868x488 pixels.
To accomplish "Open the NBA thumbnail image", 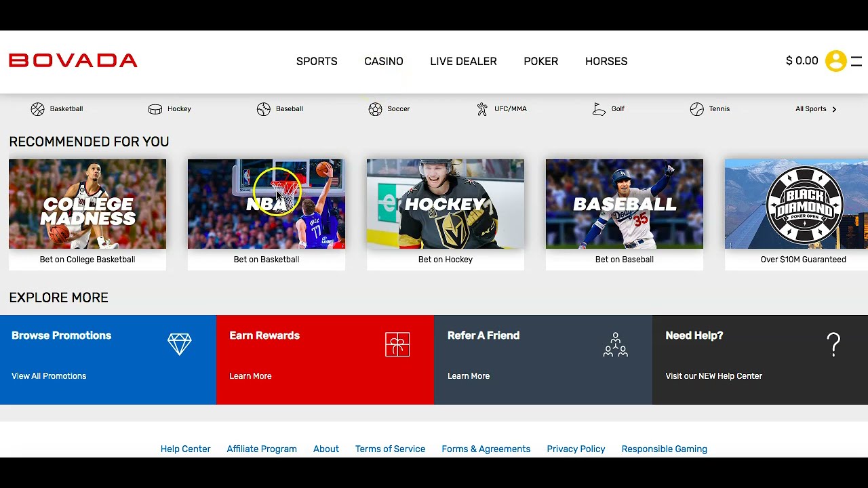I will 267,204.
